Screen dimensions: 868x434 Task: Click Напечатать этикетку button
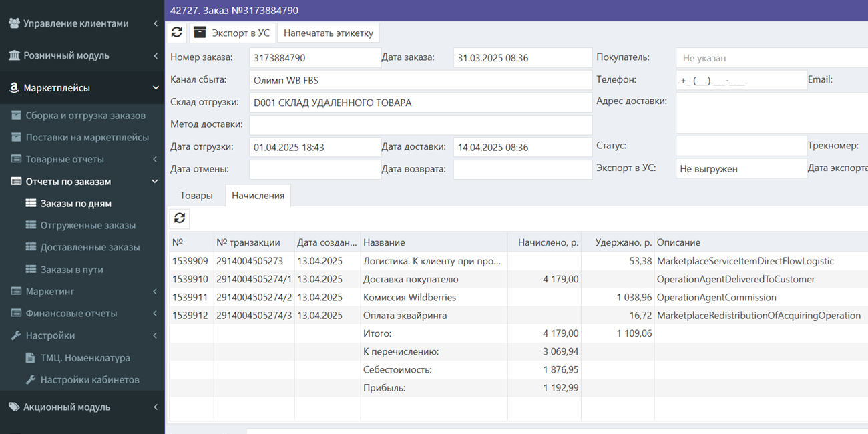[329, 33]
